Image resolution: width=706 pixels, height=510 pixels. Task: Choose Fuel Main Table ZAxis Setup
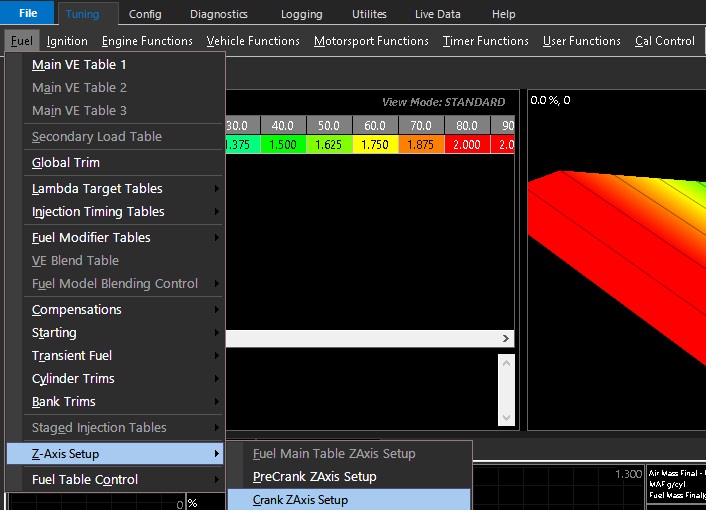pos(349,454)
